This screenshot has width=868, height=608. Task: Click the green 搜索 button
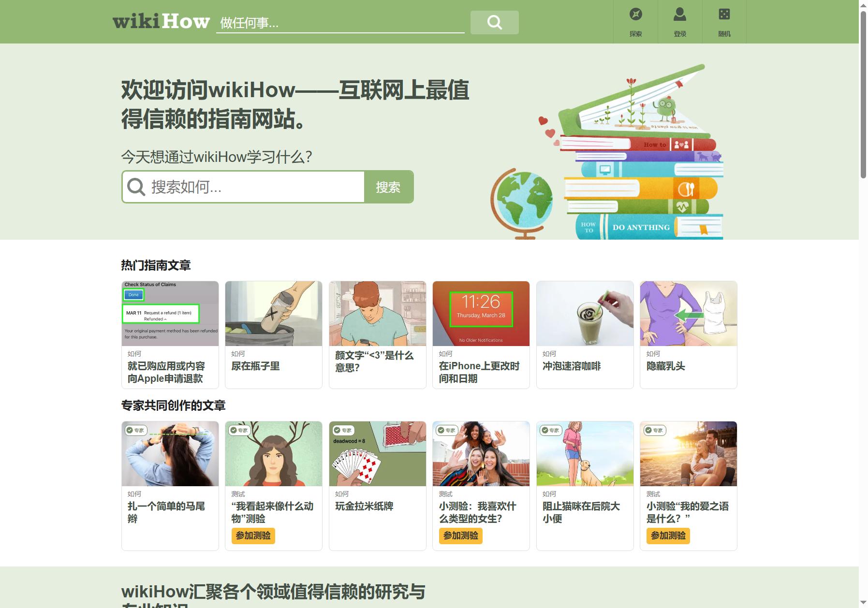tap(388, 187)
